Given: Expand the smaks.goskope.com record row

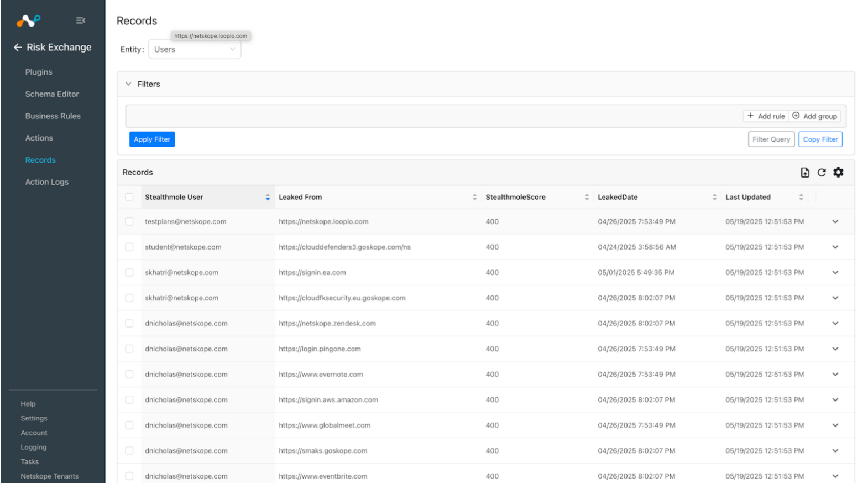Looking at the screenshot, I should pos(835,450).
